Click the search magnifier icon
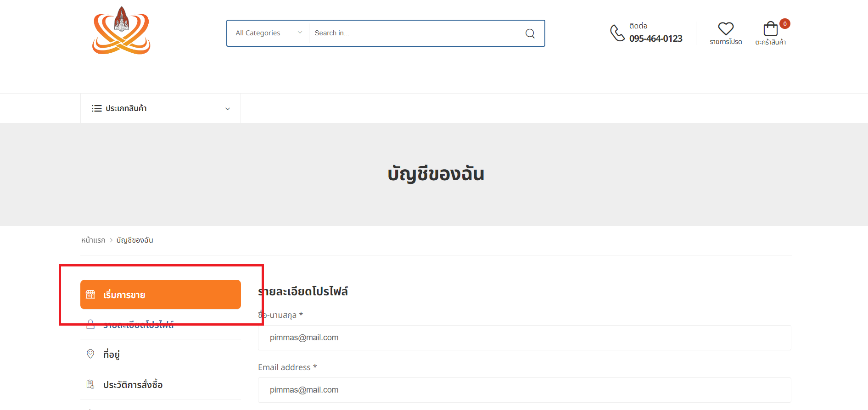Viewport: 868px width, 410px height. coord(530,33)
